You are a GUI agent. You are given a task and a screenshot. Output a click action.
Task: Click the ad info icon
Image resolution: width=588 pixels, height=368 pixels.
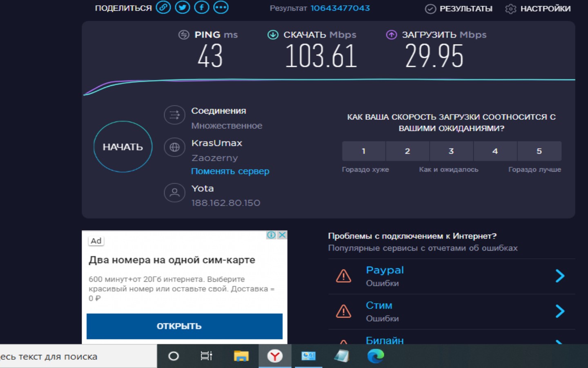coord(271,235)
